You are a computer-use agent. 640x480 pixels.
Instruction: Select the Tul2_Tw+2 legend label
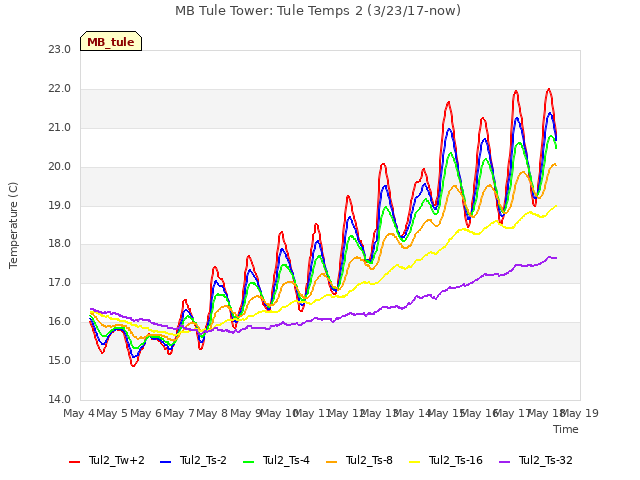click(x=117, y=460)
